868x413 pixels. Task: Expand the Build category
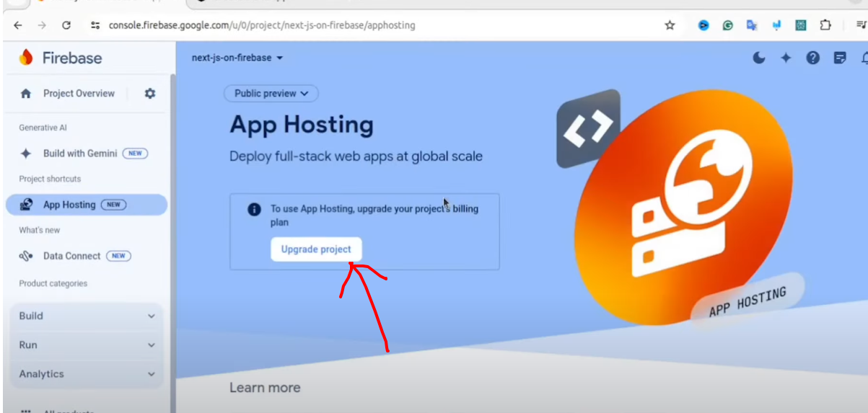87,316
